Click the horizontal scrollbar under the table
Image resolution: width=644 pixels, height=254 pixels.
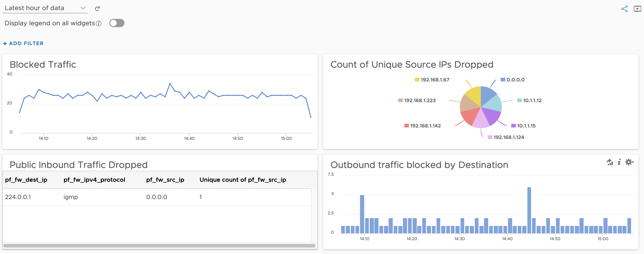click(x=159, y=245)
